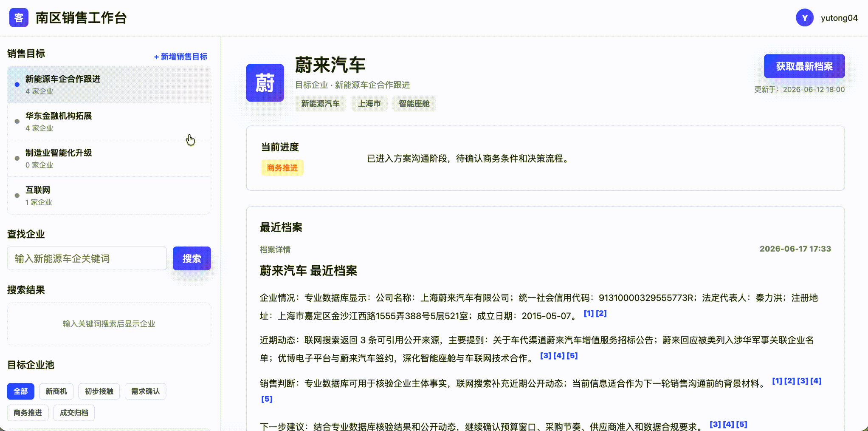Open citation [1] in the 企业情况 paragraph
The image size is (868, 431).
(589, 313)
